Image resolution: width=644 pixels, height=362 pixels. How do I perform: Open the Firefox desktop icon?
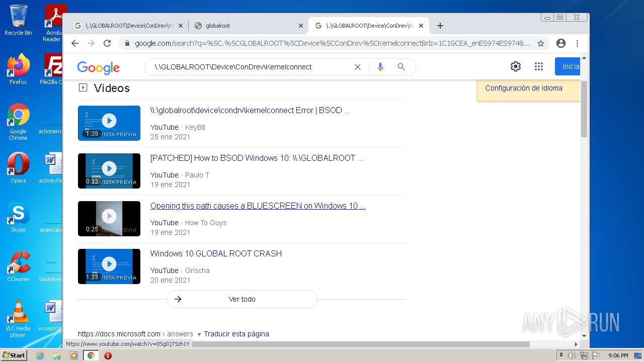coord(18,69)
